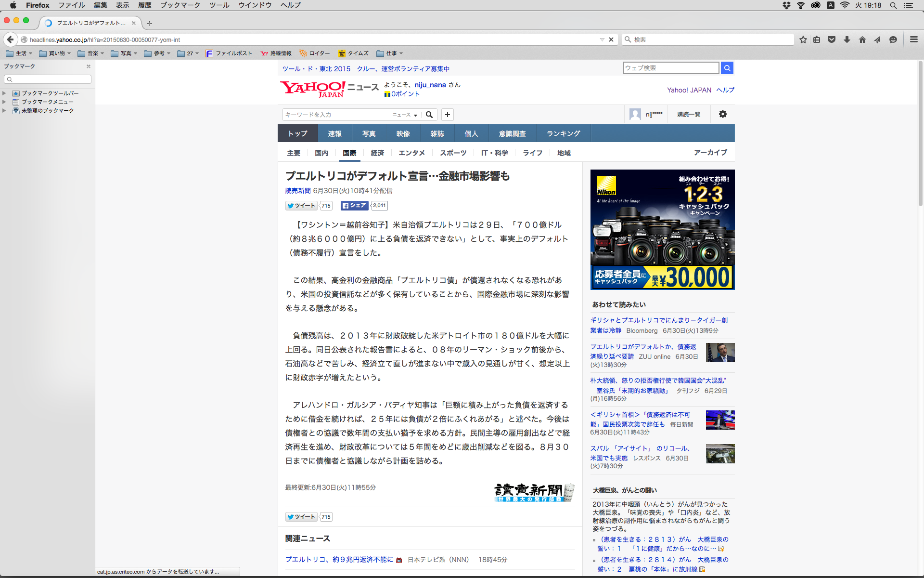Image resolution: width=924 pixels, height=578 pixels.
Task: Click the Facebook シェア button
Action: point(354,206)
